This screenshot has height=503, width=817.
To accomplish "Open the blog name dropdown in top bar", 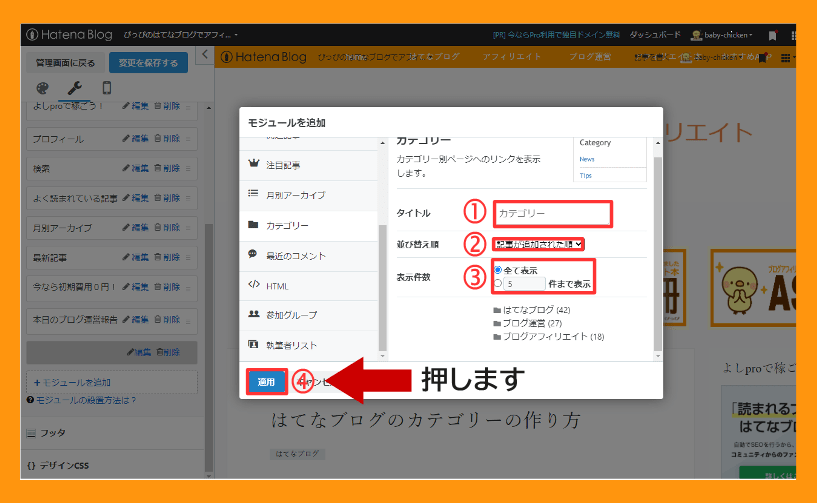I will [180, 35].
